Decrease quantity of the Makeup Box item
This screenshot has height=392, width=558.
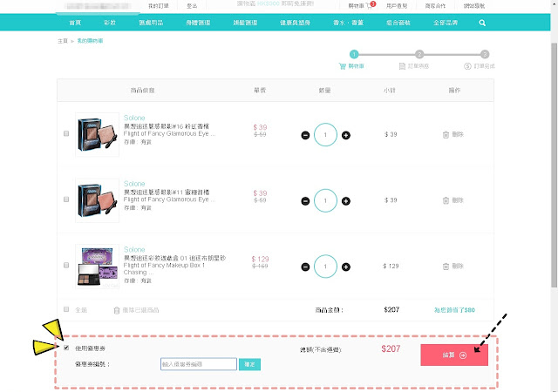coord(305,267)
